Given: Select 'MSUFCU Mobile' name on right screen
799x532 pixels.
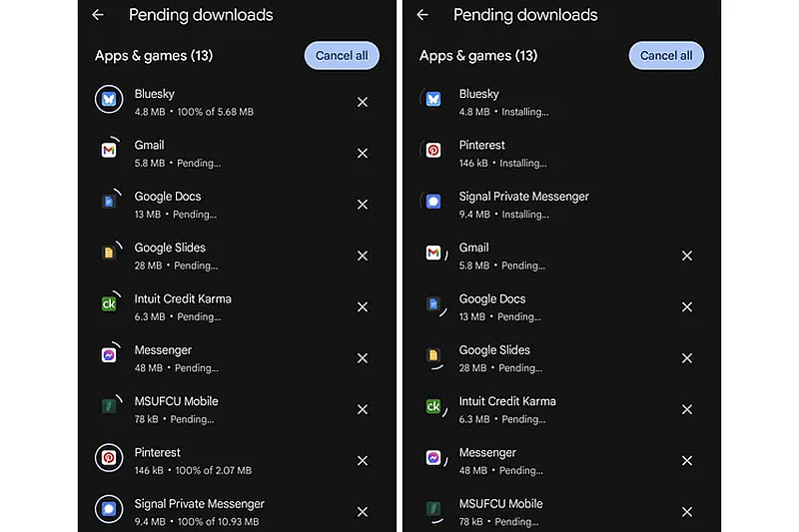Looking at the screenshot, I should tap(501, 504).
